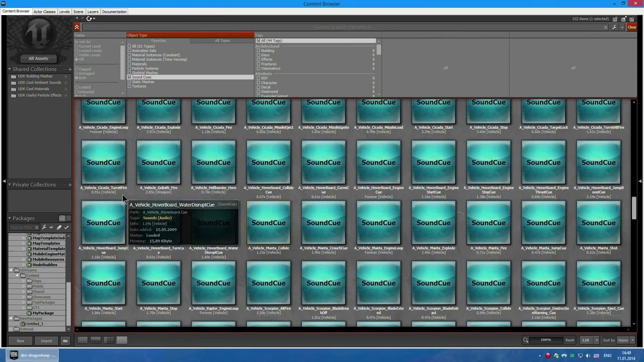Toggle the All (44 Tags) checkbox
Screen dimensions: 644x362
pos(259,41)
